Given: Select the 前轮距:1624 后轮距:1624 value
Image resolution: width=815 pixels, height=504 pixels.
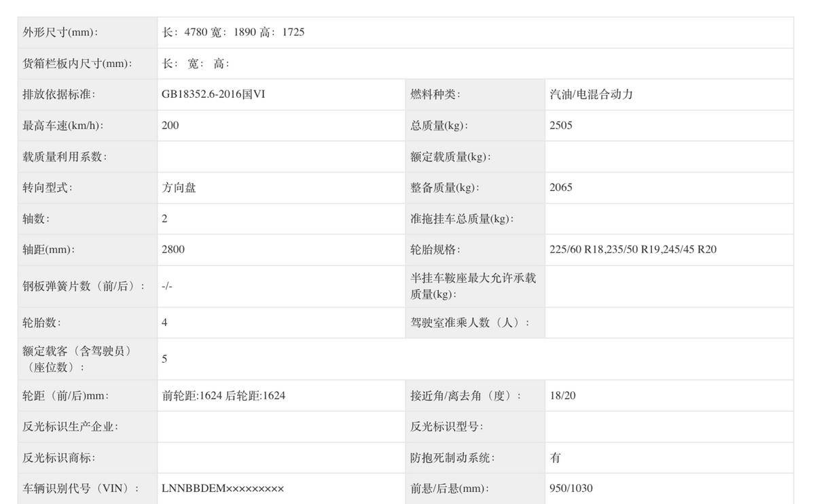Looking at the screenshot, I should click(223, 395).
